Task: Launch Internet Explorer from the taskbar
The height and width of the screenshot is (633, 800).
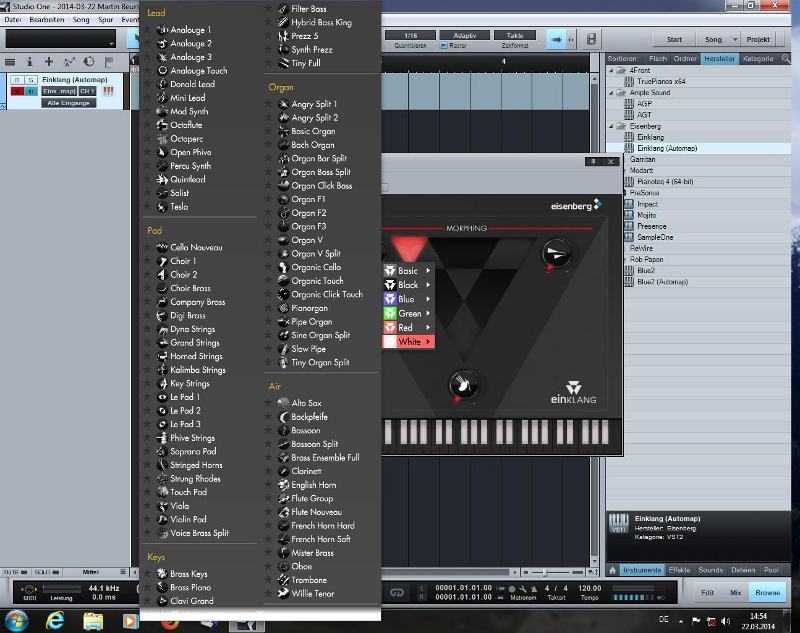Action: point(55,621)
